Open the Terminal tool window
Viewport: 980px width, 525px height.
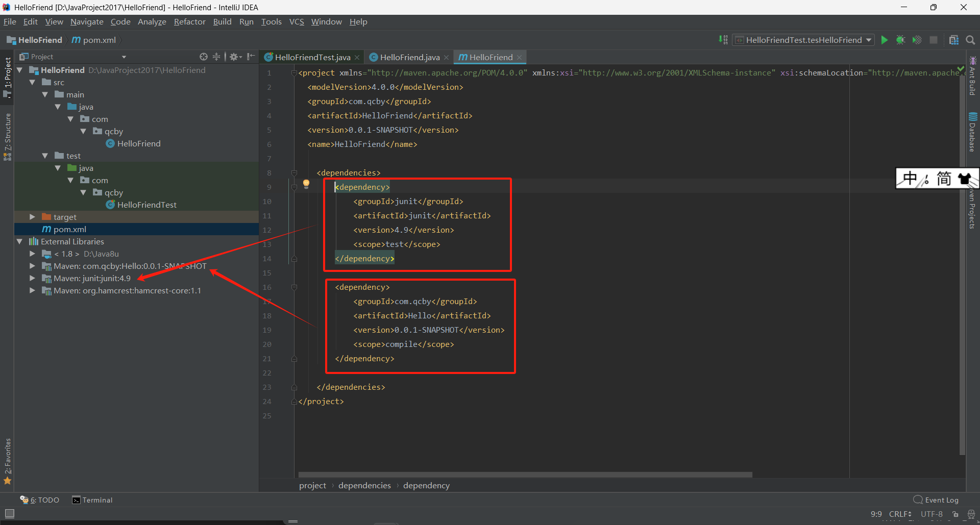pos(92,500)
